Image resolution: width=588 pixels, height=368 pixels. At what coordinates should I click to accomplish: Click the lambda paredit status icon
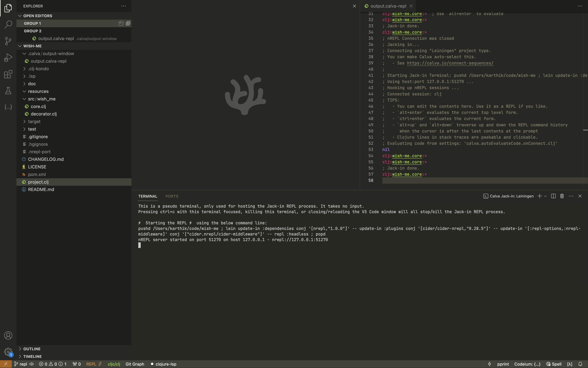pos(570,364)
